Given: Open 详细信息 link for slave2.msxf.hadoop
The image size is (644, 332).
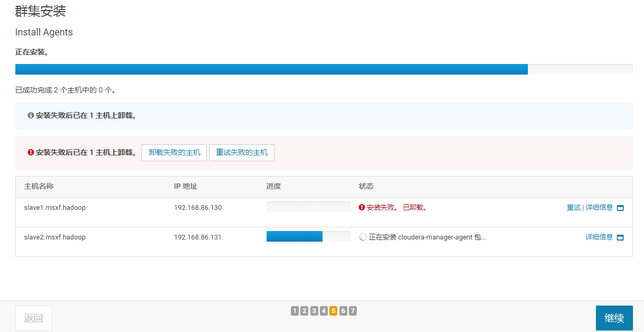Looking at the screenshot, I should pyautogui.click(x=599, y=237).
